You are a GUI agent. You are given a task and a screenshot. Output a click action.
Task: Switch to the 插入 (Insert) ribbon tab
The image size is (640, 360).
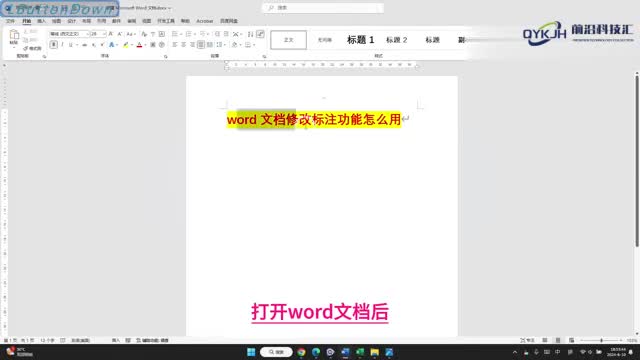(41, 21)
